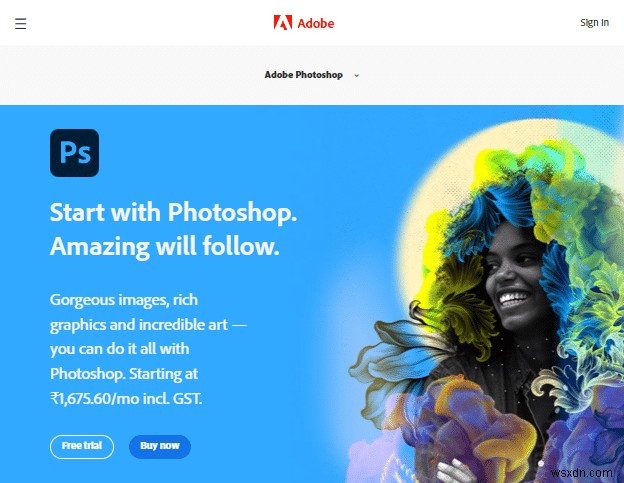The height and width of the screenshot is (483, 624).
Task: Click the "Start with Photoshop." heading
Action: [x=173, y=212]
